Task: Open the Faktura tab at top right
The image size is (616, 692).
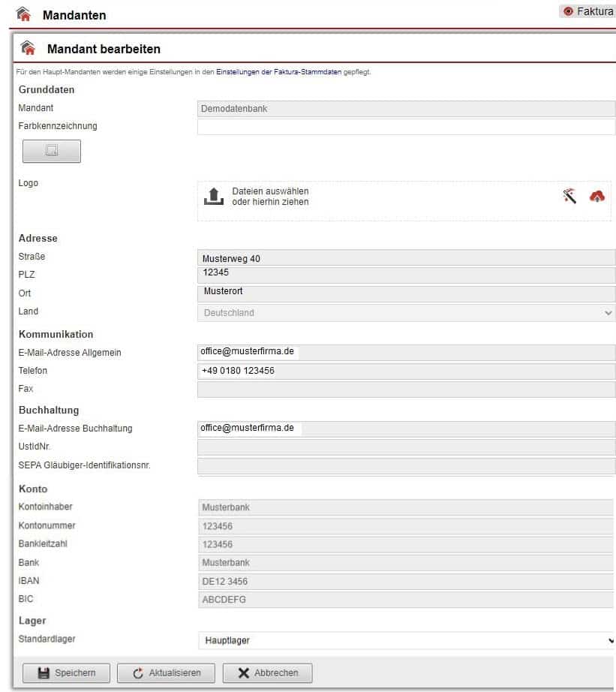Action: point(588,11)
